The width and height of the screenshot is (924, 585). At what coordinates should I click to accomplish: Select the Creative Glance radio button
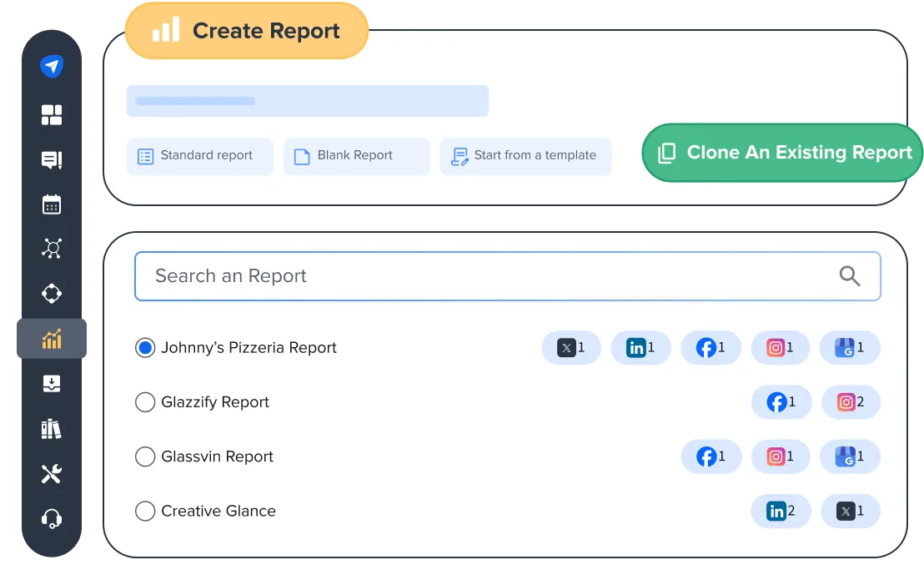click(x=145, y=511)
